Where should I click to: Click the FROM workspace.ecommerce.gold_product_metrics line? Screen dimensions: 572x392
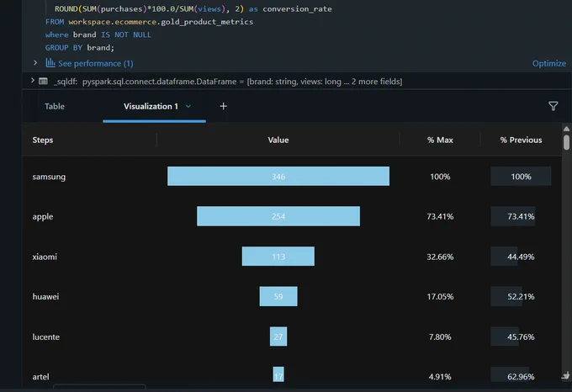(x=149, y=22)
